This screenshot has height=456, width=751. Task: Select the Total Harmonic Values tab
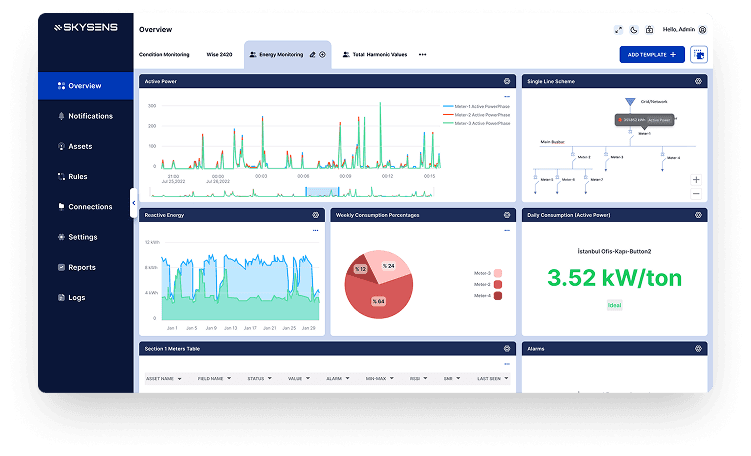[378, 54]
